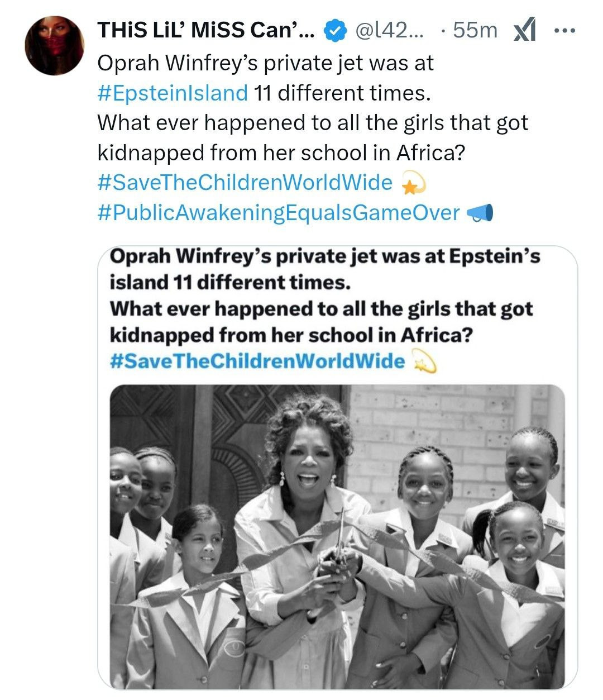Open the #PublicAwakeningEqualsGameOver hashtag
603x700 pixels.
click(279, 213)
